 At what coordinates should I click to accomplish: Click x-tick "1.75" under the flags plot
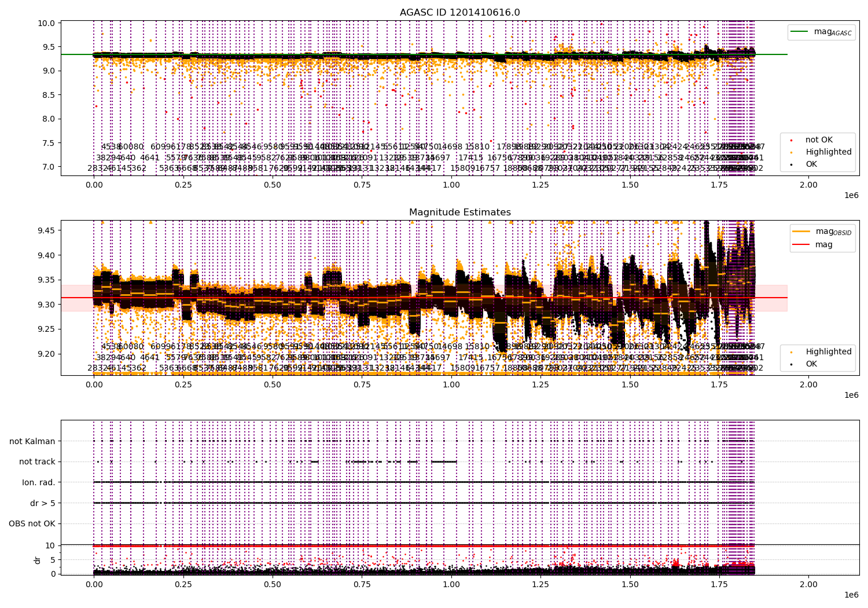(719, 585)
